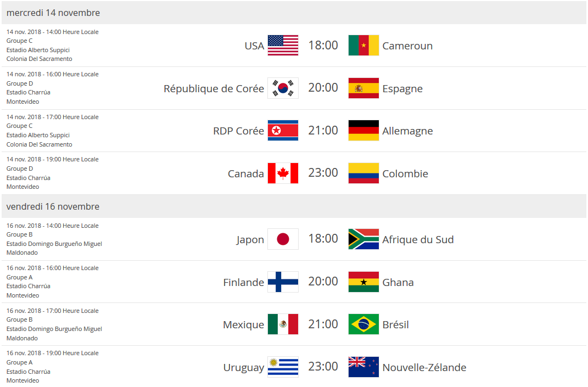588x387 pixels.
Task: Click the USA flag icon
Action: point(283,46)
